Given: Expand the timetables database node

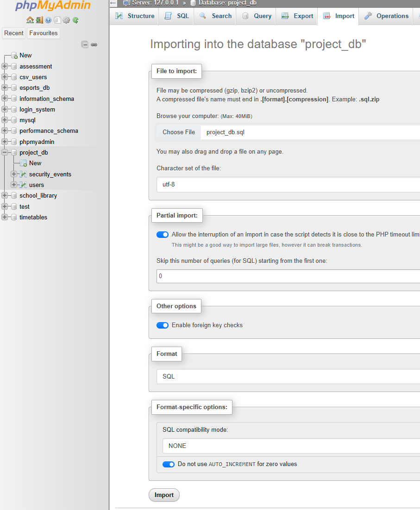Looking at the screenshot, I should coord(5,217).
